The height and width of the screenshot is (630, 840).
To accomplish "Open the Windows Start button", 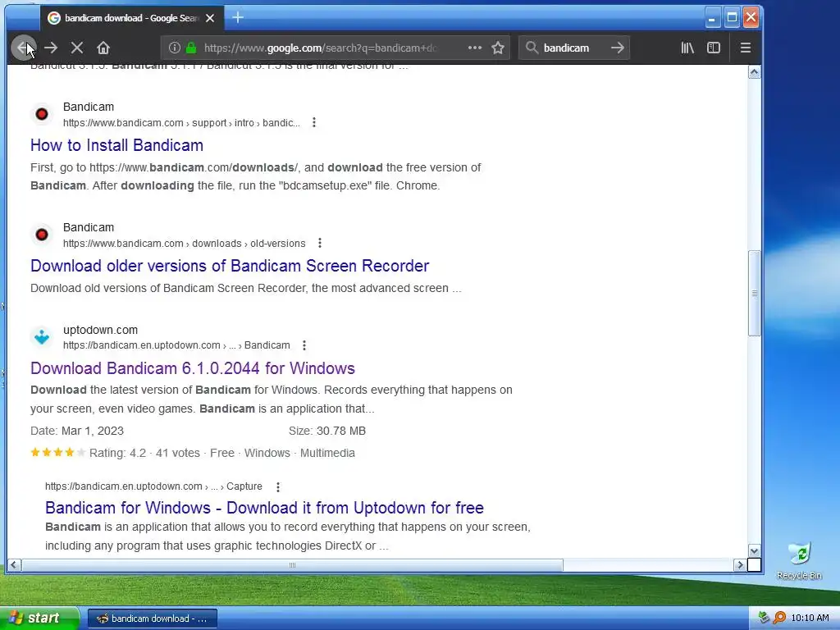I will tap(39, 619).
